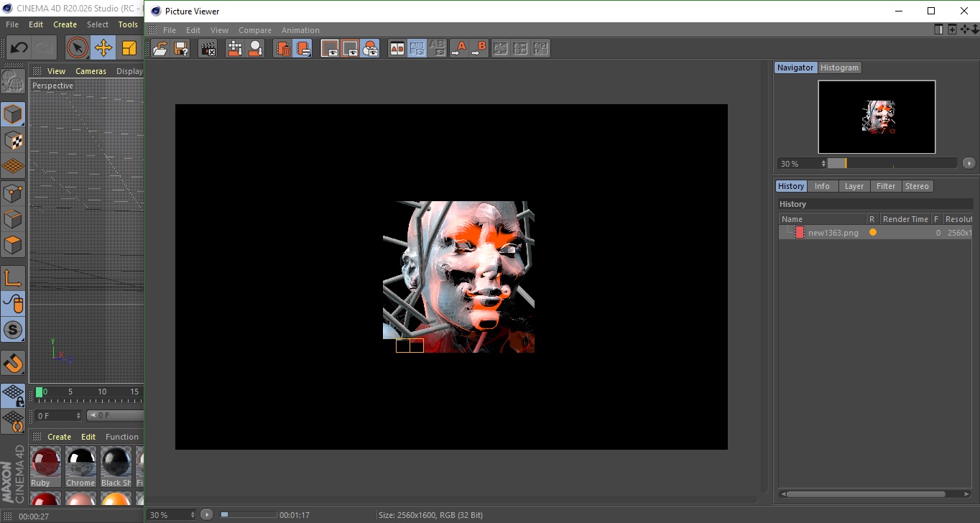980x523 pixels.
Task: Toggle the AB Compare icon
Action: [x=397, y=48]
